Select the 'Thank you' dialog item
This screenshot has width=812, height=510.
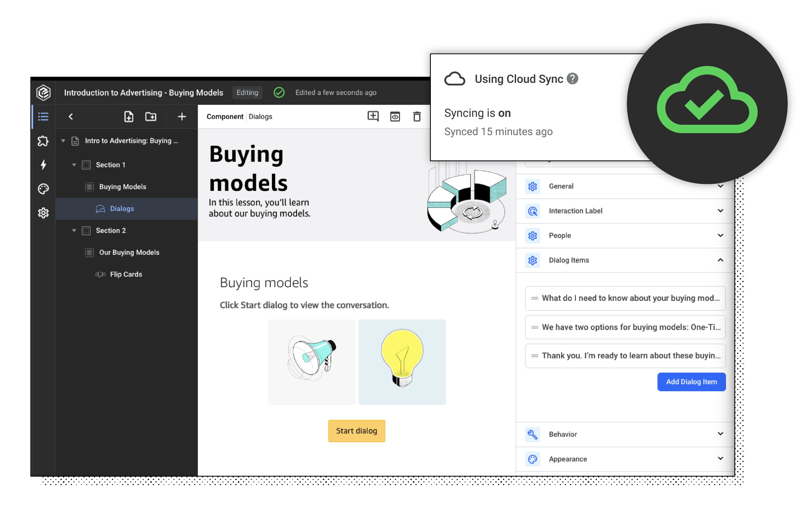625,356
